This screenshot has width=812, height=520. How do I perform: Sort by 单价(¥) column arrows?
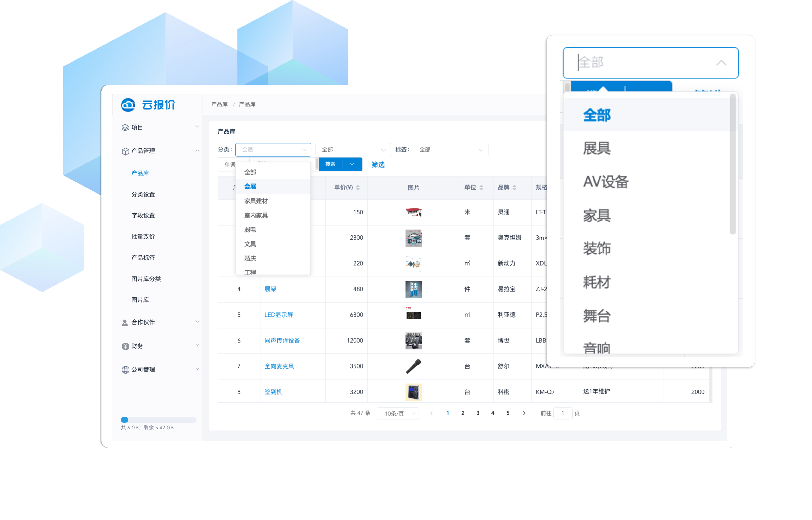tap(358, 188)
